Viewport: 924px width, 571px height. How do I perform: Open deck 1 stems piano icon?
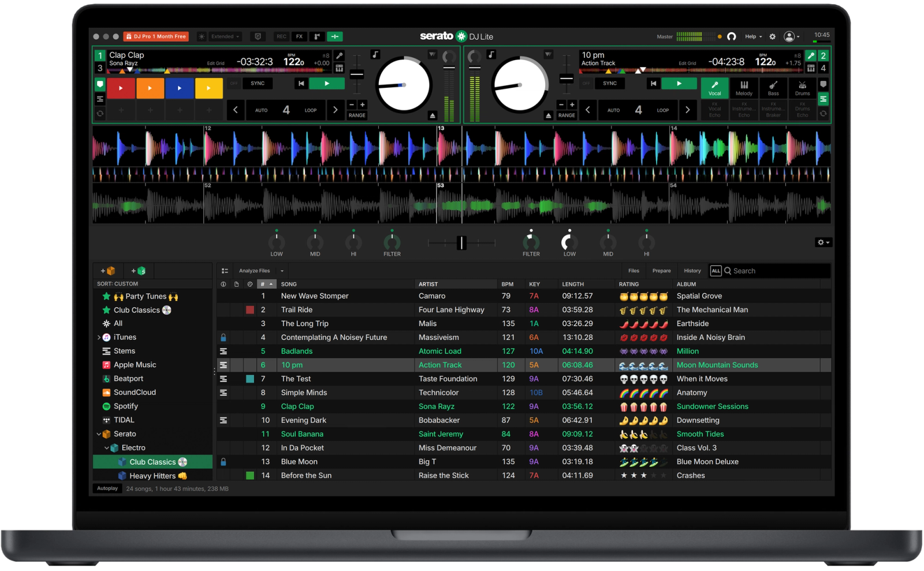click(340, 68)
